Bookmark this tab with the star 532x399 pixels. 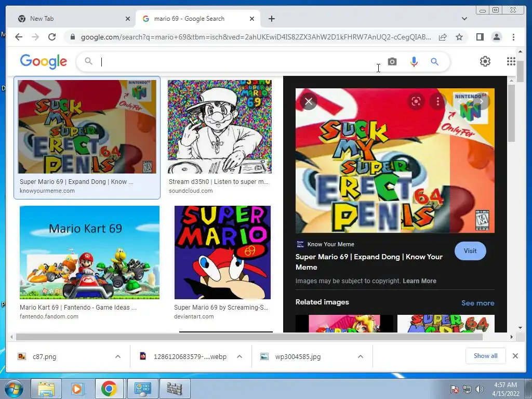pyautogui.click(x=459, y=37)
